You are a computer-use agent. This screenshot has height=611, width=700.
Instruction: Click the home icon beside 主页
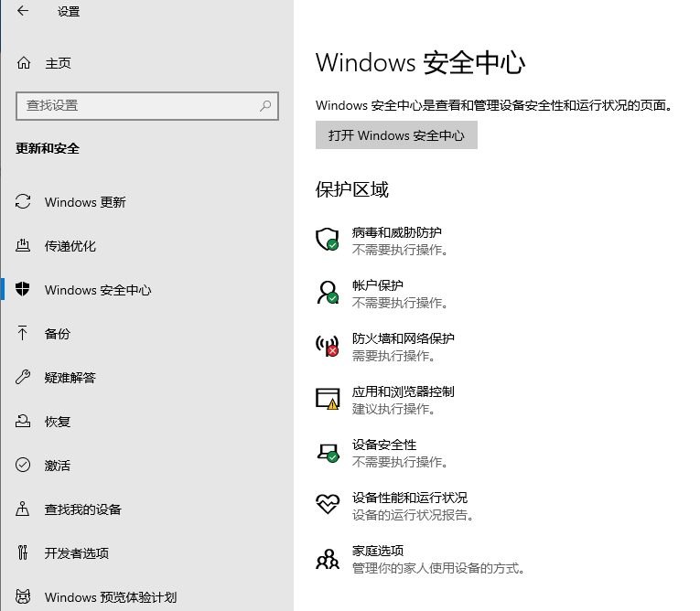tap(24, 63)
